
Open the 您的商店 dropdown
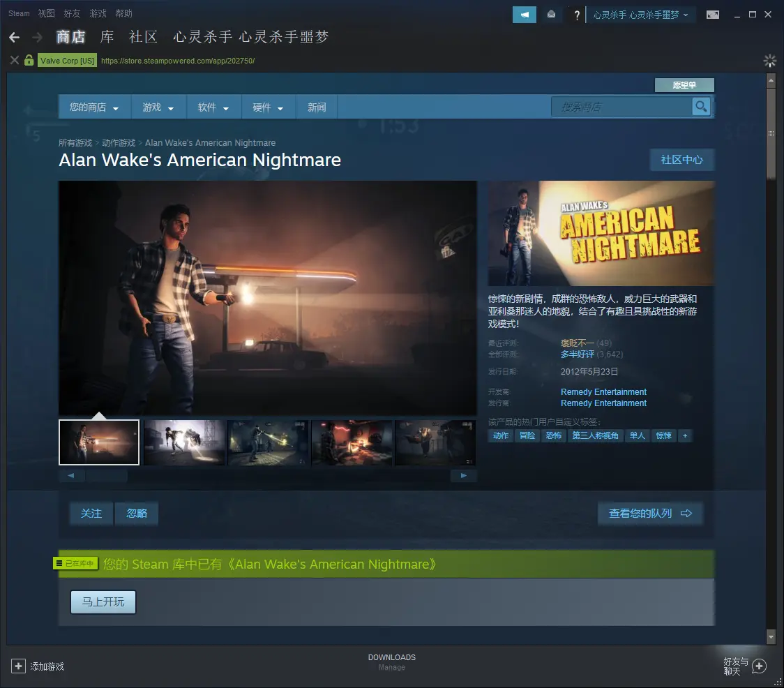94,107
